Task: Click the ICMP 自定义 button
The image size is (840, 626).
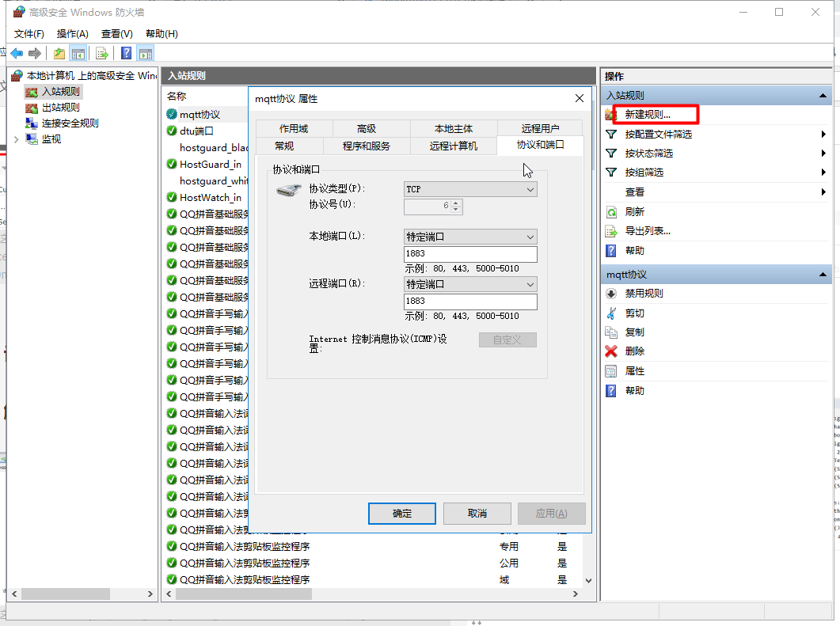Action: pyautogui.click(x=507, y=340)
